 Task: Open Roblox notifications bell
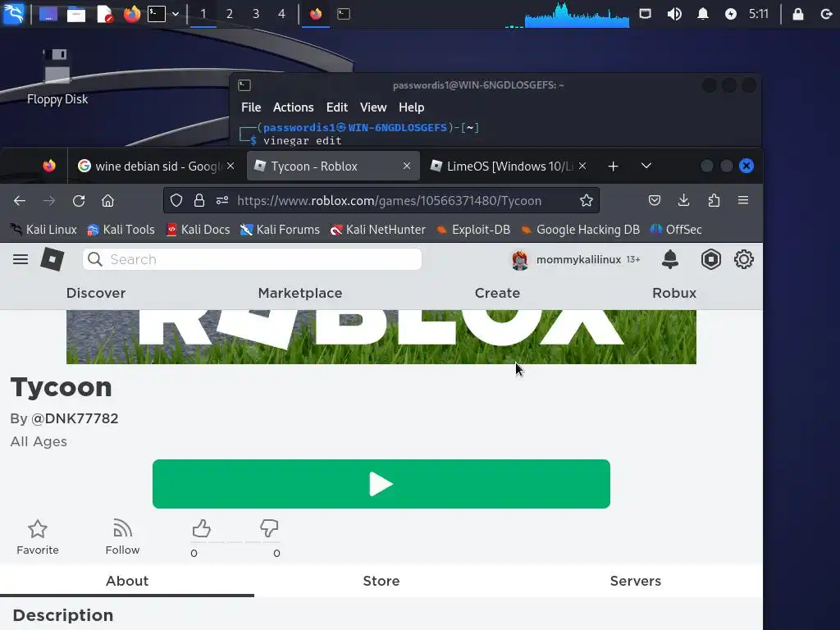tap(670, 259)
